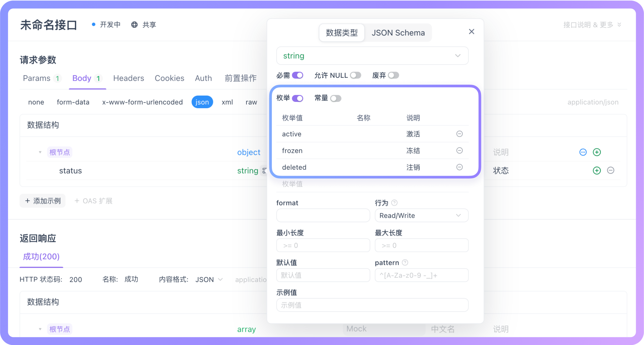Viewport: 644px width, 345px height.
Task: Toggle the 常量 constant switch
Action: [x=336, y=98]
